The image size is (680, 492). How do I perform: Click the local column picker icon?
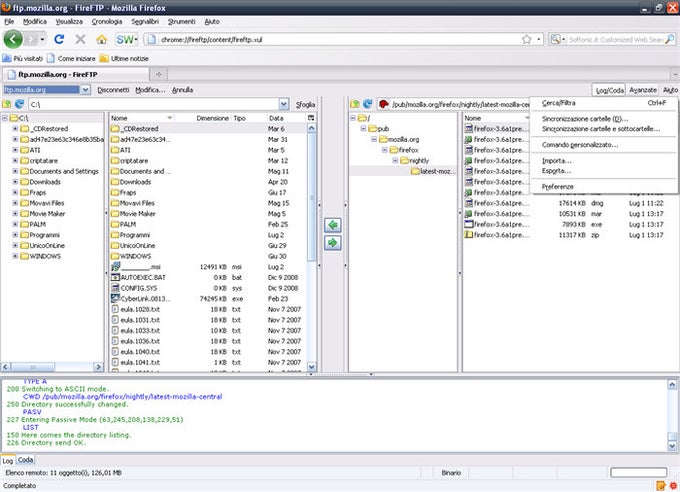[x=311, y=118]
